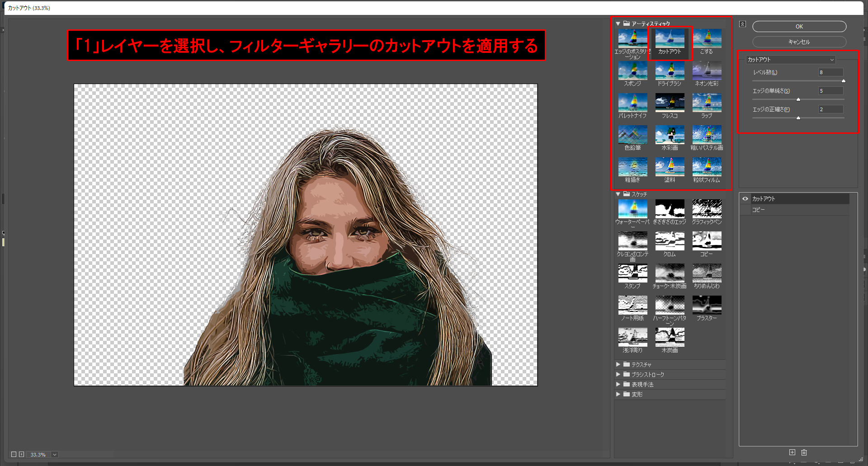Toggle visibility of コピー effect layer

[x=745, y=210]
